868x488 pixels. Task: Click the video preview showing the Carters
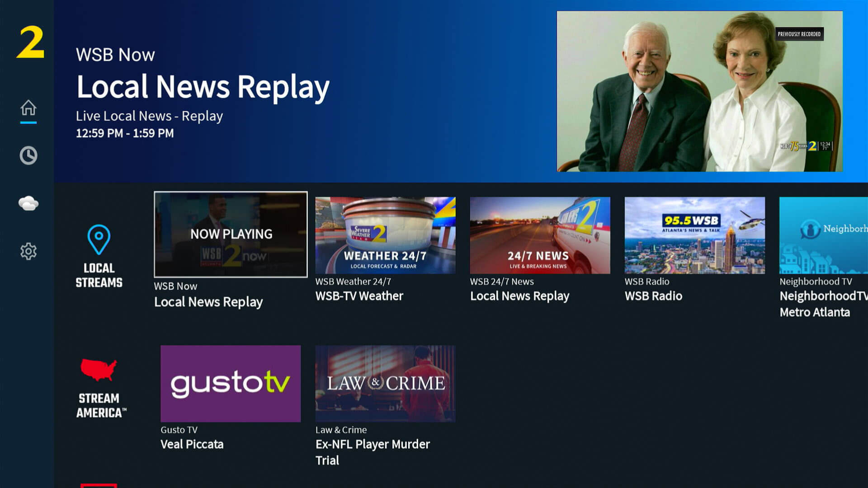click(x=701, y=90)
